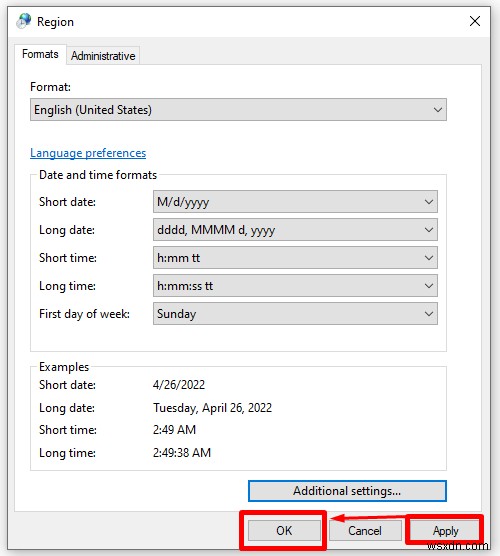This screenshot has height=556, width=500.
Task: Confirm changes with the OK button
Action: click(284, 531)
